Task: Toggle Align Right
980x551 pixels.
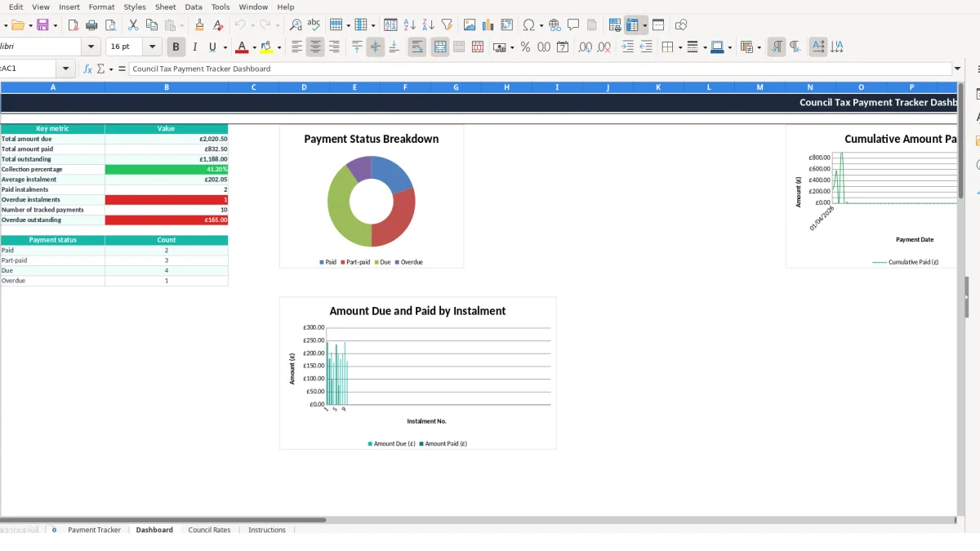Action: (x=334, y=47)
